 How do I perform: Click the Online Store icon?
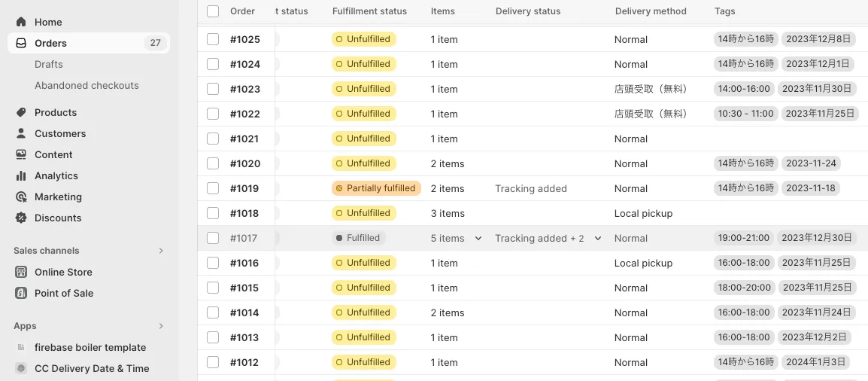(x=21, y=272)
